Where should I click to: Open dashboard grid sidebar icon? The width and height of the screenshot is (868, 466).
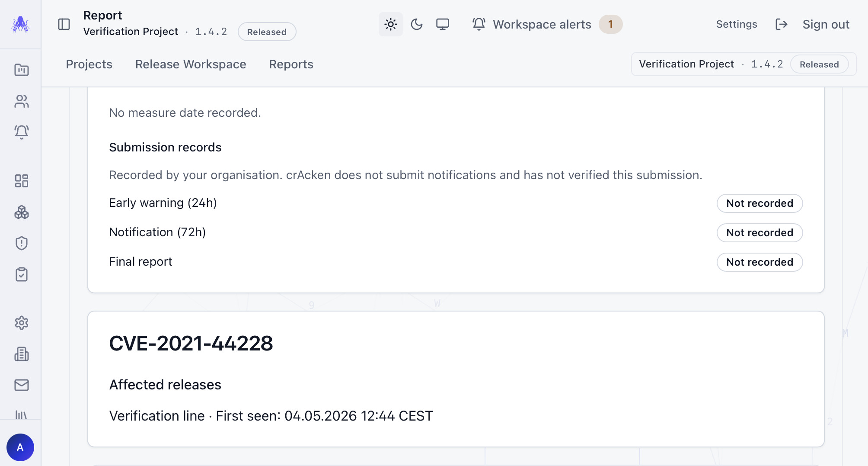(x=21, y=181)
